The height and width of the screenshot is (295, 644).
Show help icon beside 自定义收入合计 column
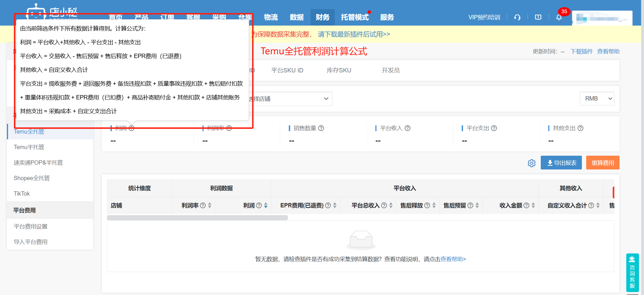point(591,205)
